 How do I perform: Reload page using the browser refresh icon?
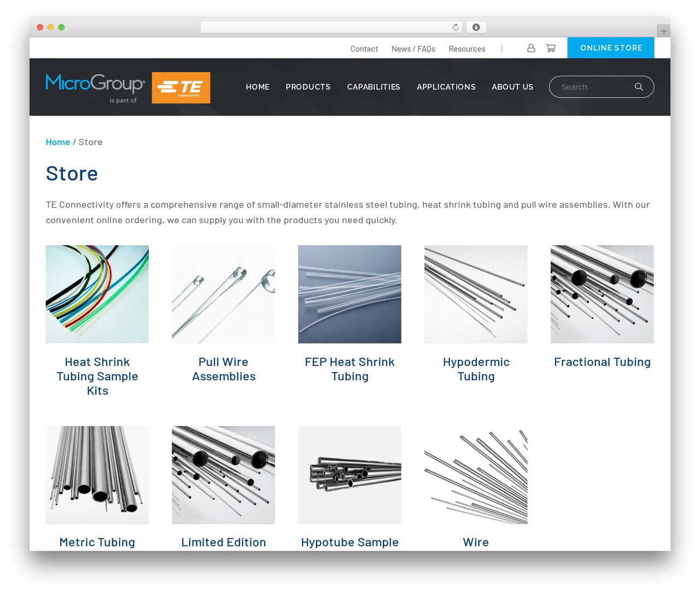(x=456, y=27)
